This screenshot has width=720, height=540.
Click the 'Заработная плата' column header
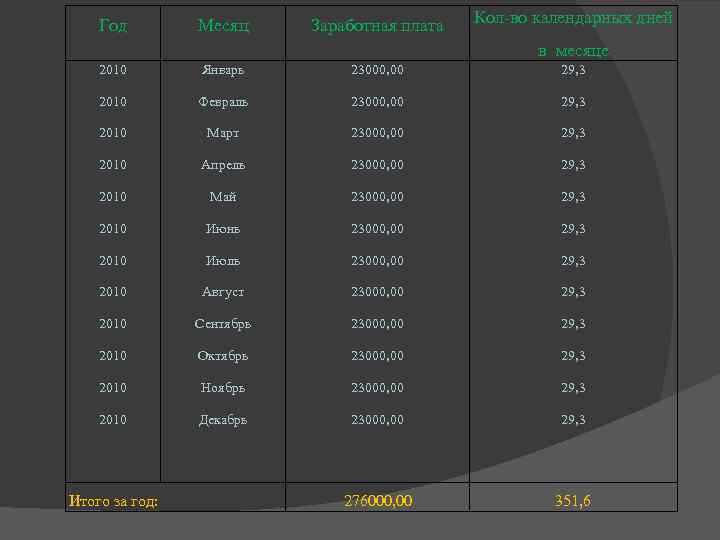pyautogui.click(x=377, y=26)
